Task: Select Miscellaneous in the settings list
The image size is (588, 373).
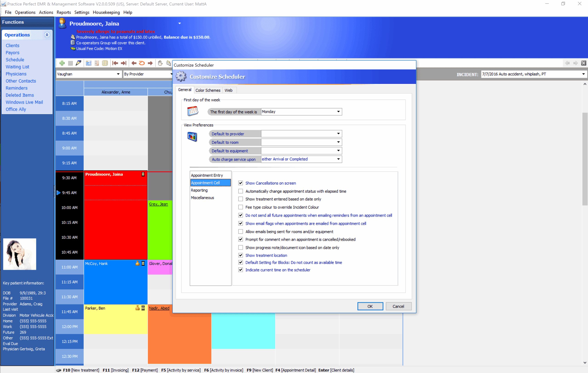Action: click(202, 198)
